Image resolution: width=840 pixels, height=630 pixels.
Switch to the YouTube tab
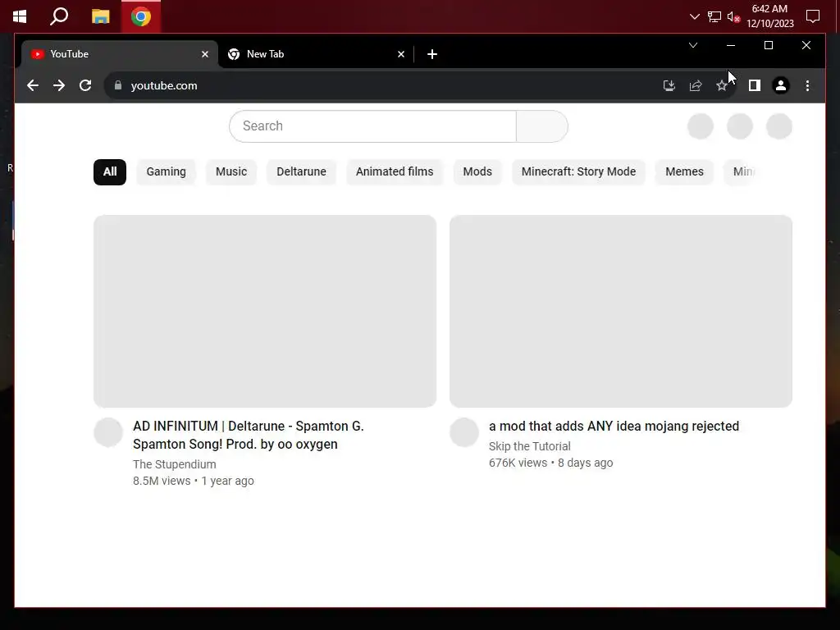point(119,54)
